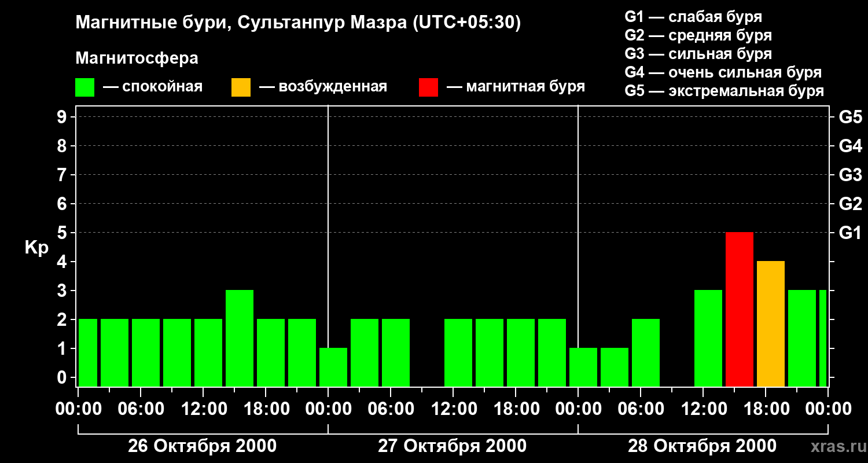Viewport: 868px width, 463px height.
Task: Click the '18:00' time label of 27 October
Action: [516, 409]
